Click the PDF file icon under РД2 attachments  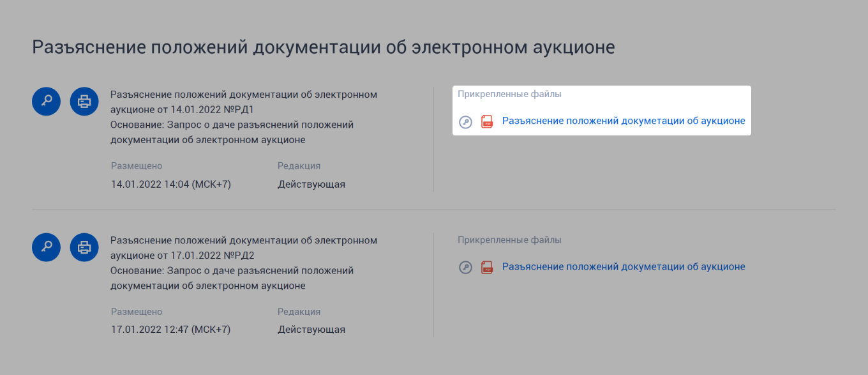point(486,267)
